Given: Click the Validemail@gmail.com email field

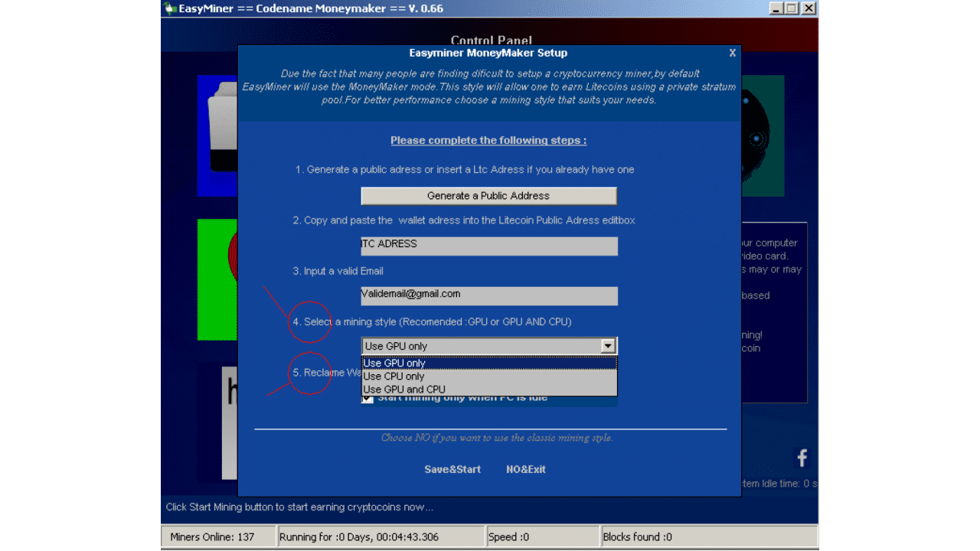Looking at the screenshot, I should (489, 296).
